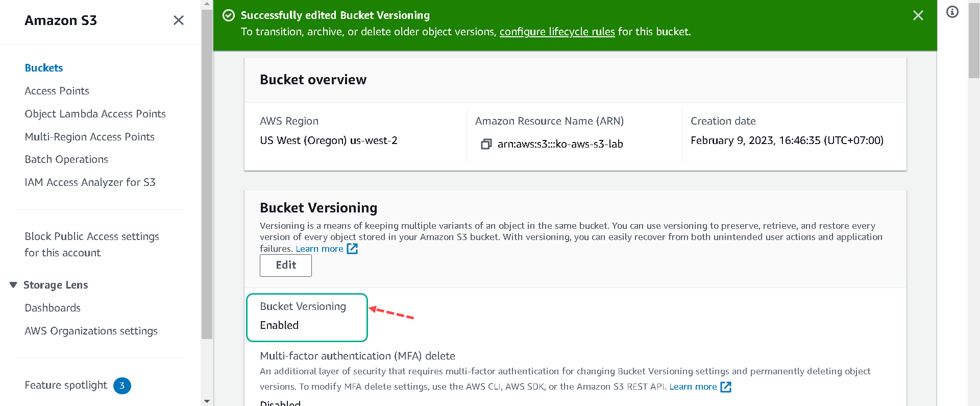Screen dimensions: 980x406
Task: Open Access Points in the sidebar
Action: pyautogui.click(x=57, y=91)
